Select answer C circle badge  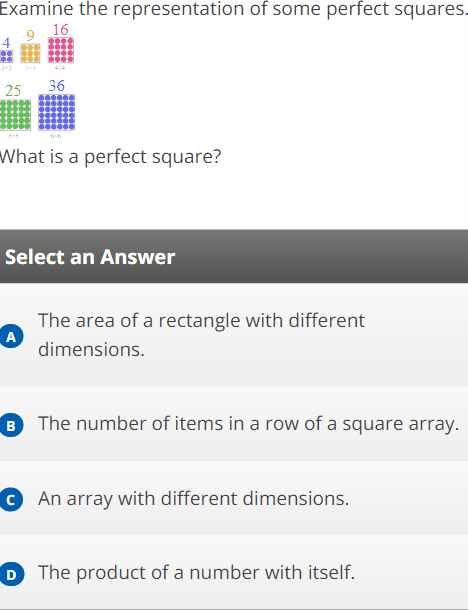click(x=11, y=499)
